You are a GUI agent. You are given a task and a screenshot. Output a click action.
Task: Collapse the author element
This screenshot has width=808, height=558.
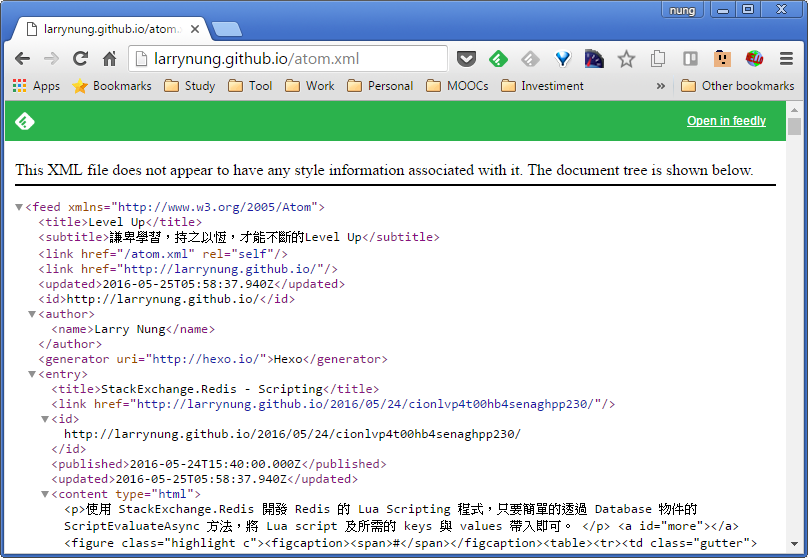point(32,314)
